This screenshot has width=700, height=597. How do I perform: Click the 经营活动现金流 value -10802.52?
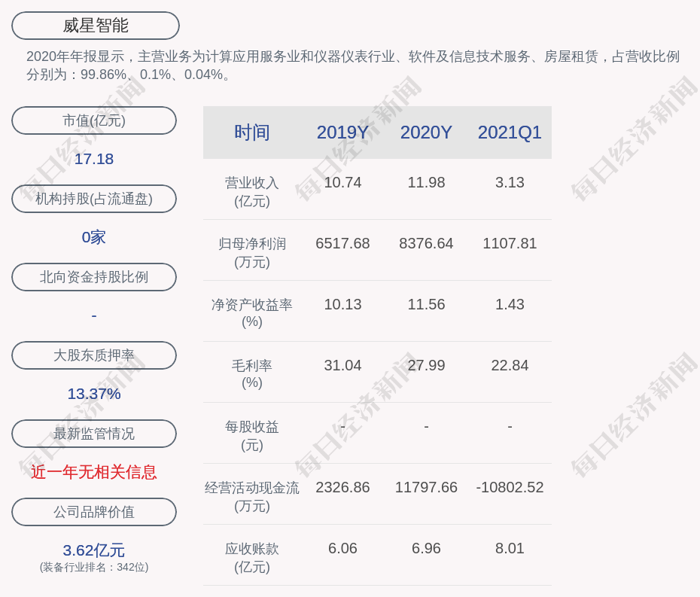pyautogui.click(x=510, y=487)
